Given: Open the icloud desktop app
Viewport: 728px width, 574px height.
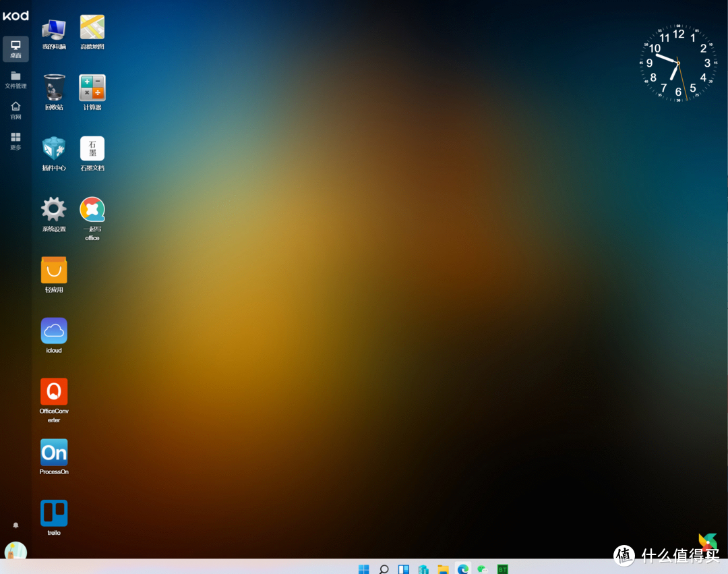Looking at the screenshot, I should point(53,331).
